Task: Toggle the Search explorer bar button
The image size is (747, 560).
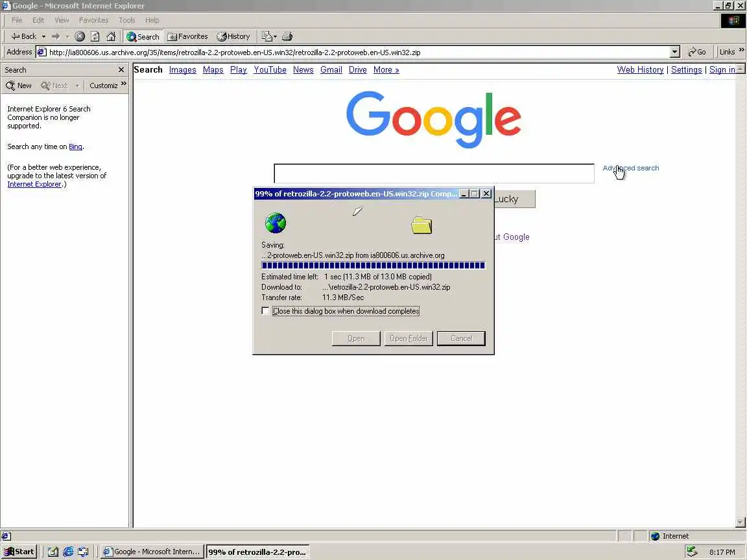Action: point(143,36)
